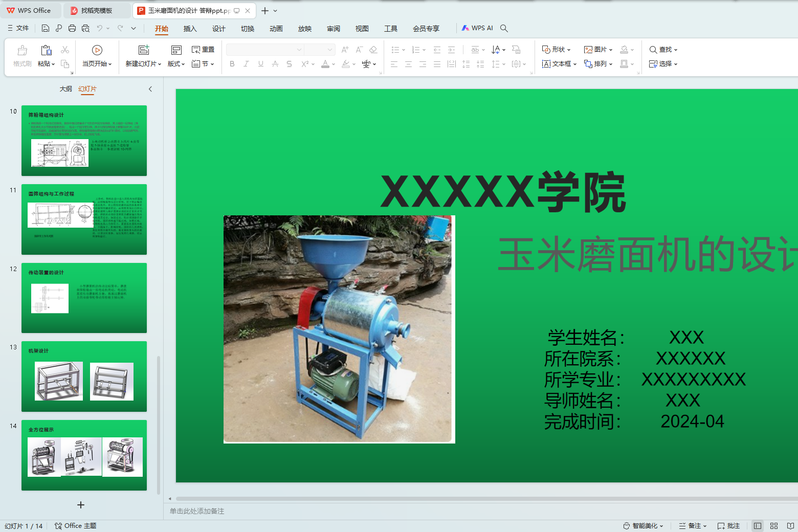Start slideshow from current slide icon
This screenshot has height=532, width=798.
pyautogui.click(x=97, y=50)
